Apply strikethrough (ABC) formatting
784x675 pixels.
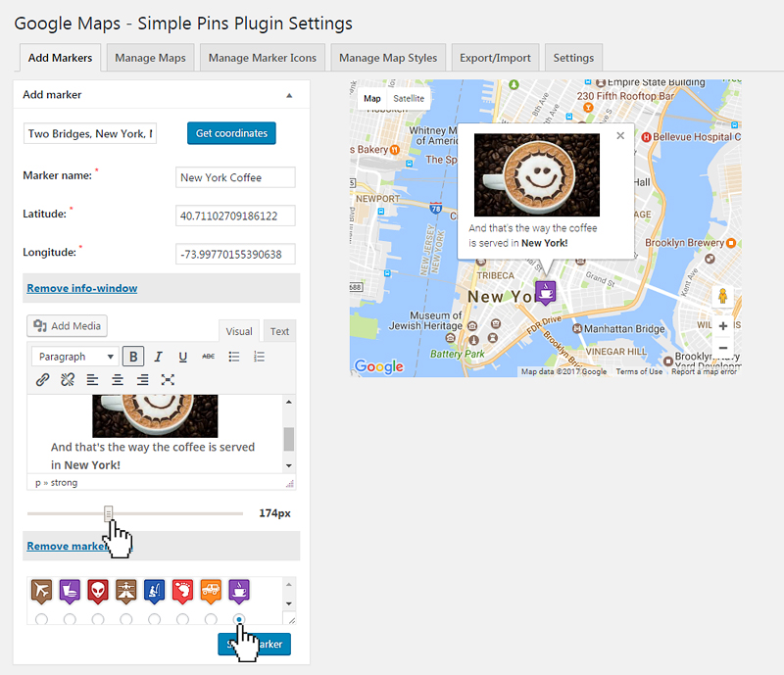[209, 357]
